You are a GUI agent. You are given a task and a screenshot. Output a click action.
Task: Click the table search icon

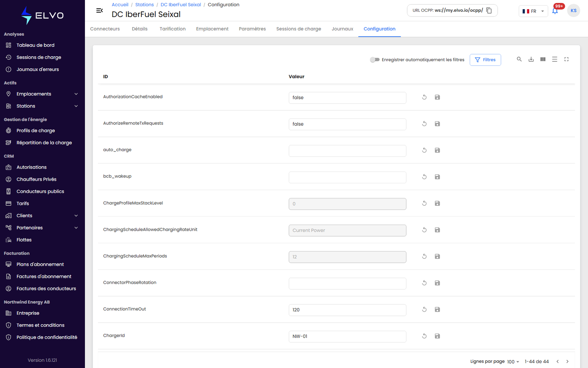click(x=519, y=59)
